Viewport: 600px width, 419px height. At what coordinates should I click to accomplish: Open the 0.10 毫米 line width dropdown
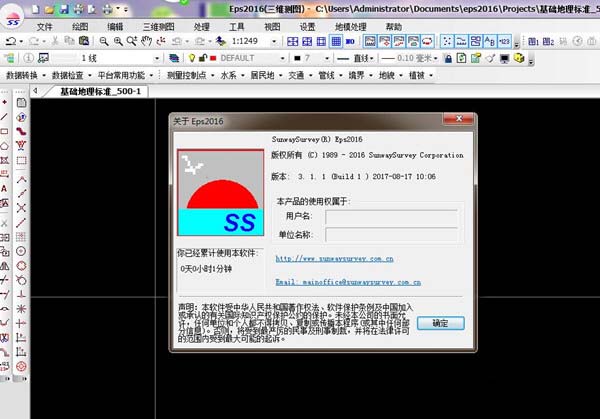435,58
